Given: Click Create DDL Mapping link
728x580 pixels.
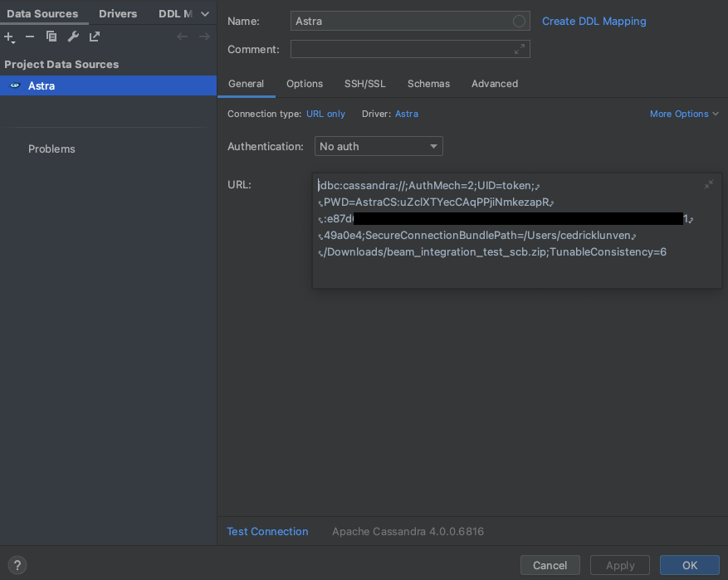Looking at the screenshot, I should coord(594,22).
